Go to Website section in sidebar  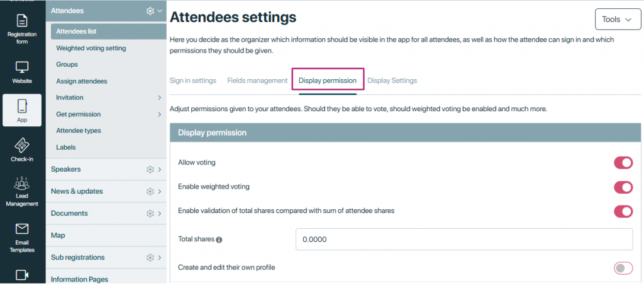(22, 72)
